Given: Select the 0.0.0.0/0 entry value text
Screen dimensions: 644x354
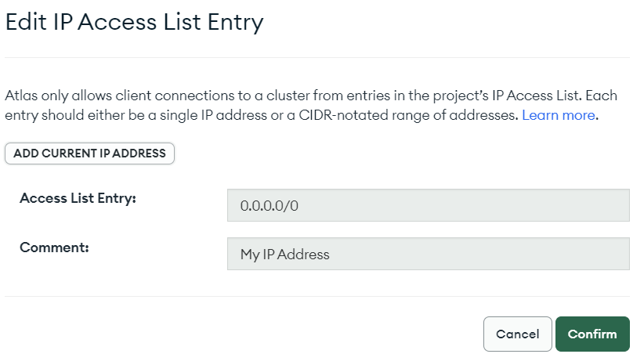Looking at the screenshot, I should pyautogui.click(x=270, y=205).
